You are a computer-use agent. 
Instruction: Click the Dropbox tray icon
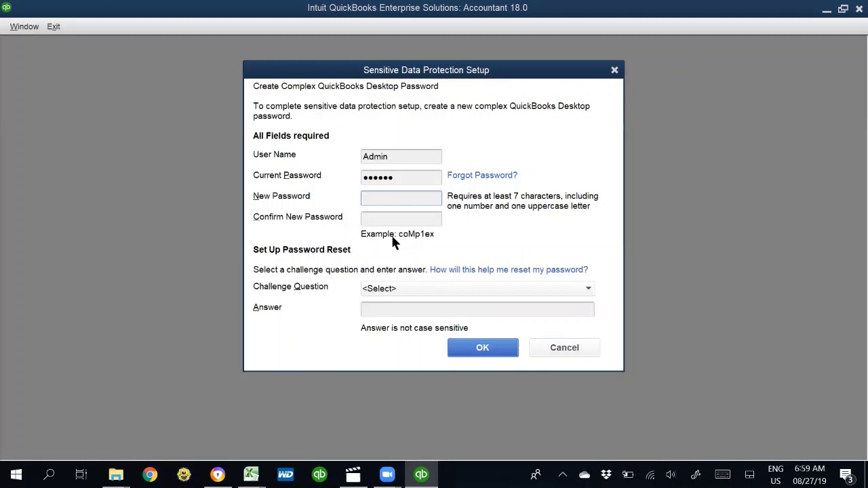pos(606,474)
